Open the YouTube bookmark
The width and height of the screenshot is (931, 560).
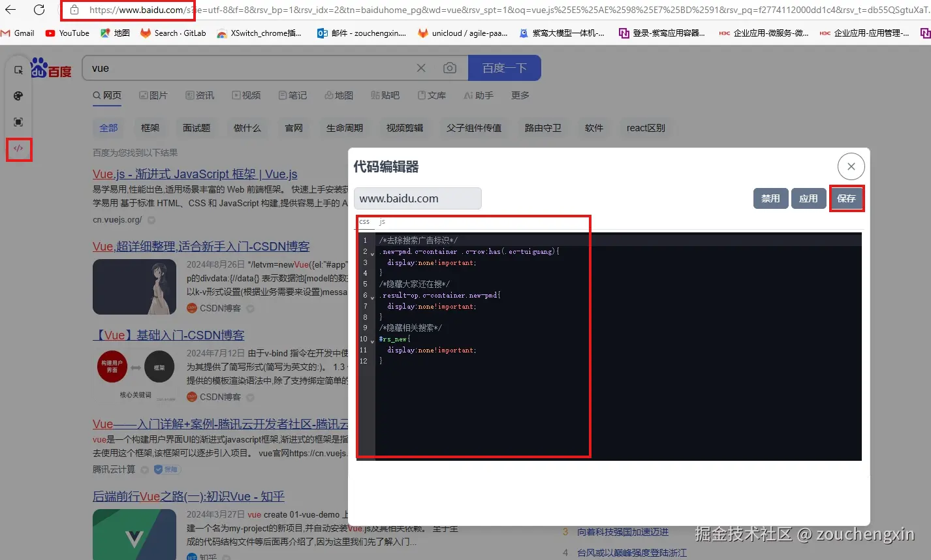(x=67, y=33)
